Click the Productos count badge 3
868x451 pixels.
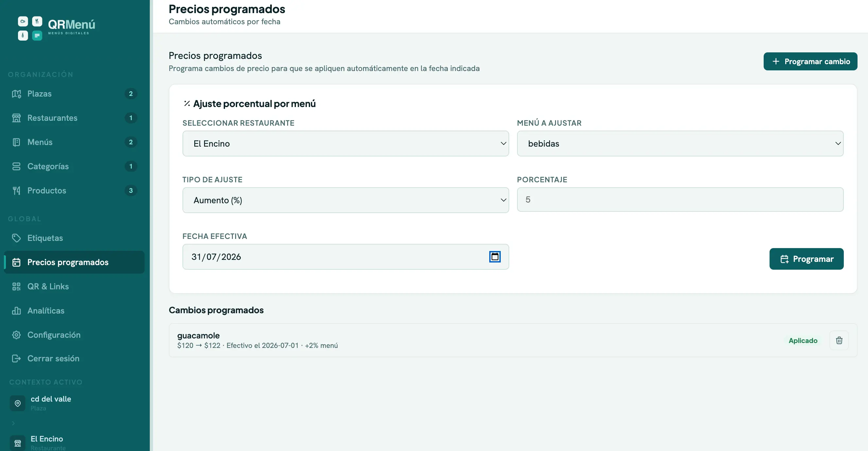[x=131, y=191]
